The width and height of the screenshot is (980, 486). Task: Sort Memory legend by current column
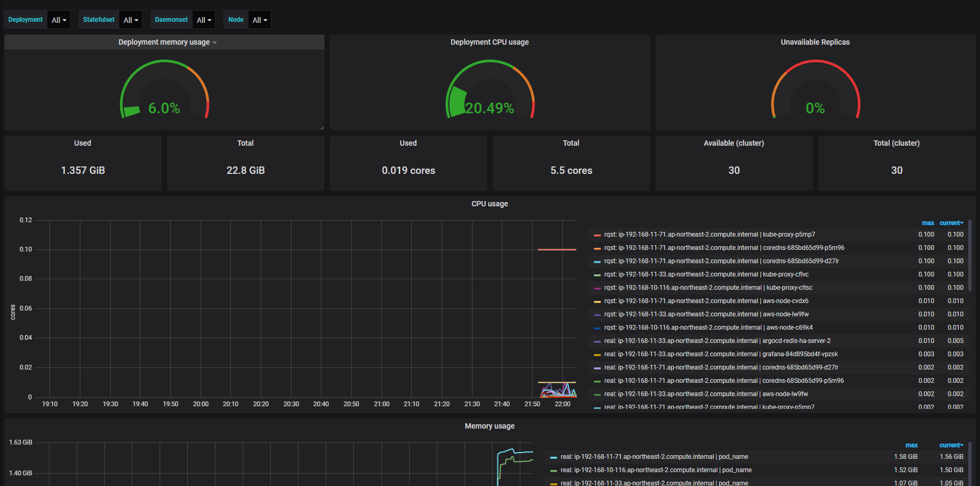click(x=951, y=445)
